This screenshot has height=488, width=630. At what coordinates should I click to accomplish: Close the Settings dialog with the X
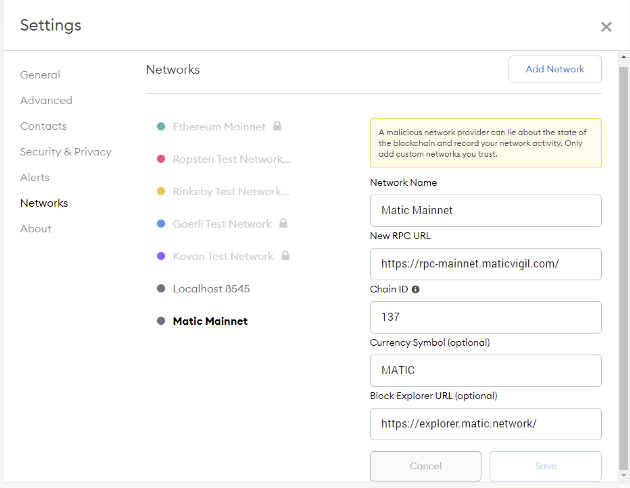(x=606, y=27)
